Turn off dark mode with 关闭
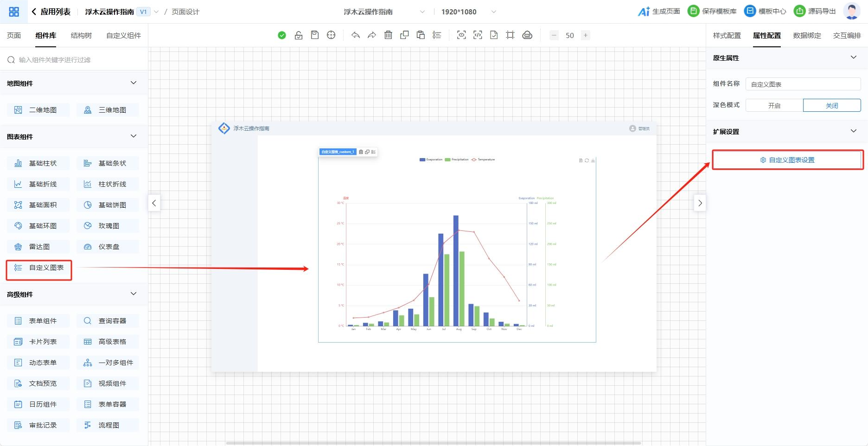Viewport: 868px width, 446px height. coord(831,105)
